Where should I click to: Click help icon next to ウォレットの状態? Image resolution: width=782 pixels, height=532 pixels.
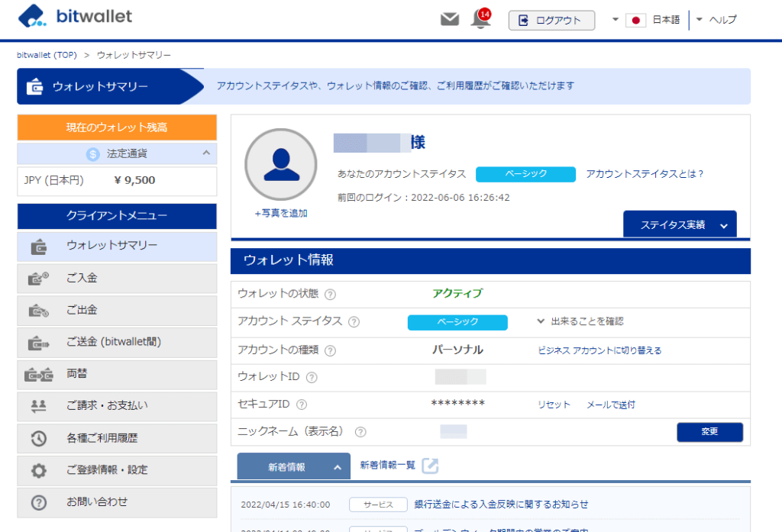330,295
